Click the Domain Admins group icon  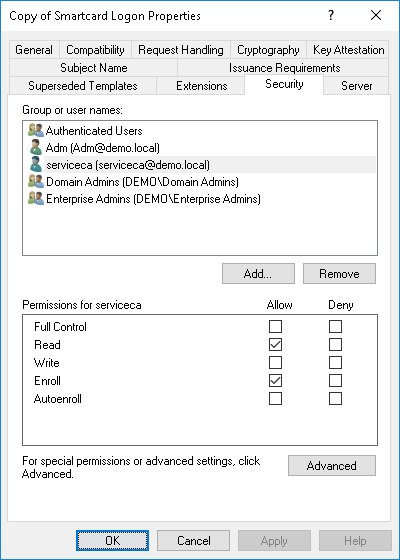point(36,181)
